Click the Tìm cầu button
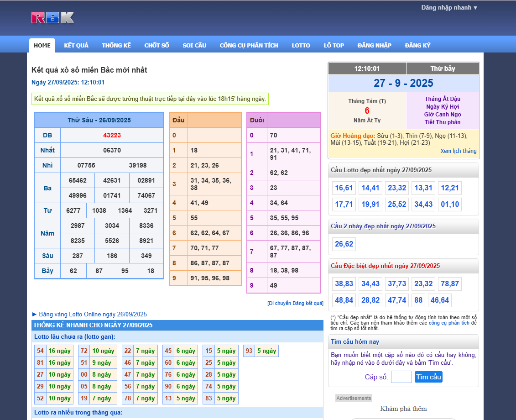Image resolution: width=516 pixels, height=420 pixels. 428,377
